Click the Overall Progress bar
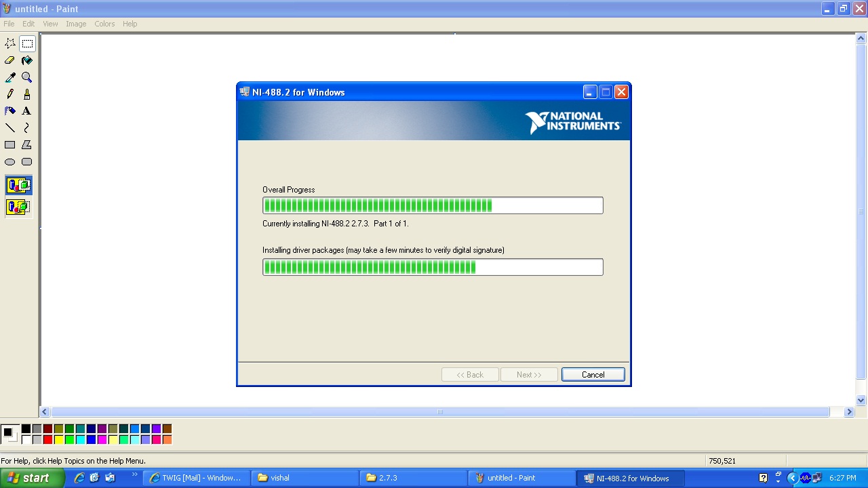This screenshot has height=488, width=868. pyautogui.click(x=433, y=205)
